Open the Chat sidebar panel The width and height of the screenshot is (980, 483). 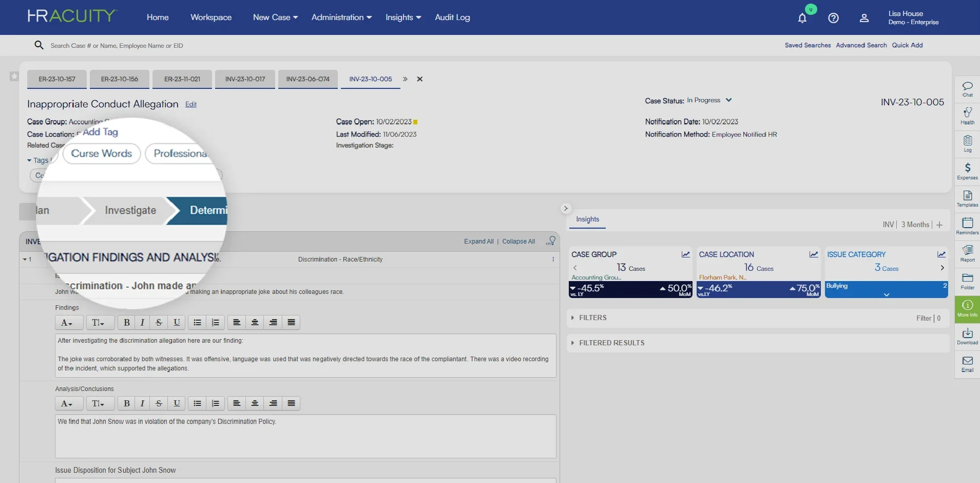(968, 89)
